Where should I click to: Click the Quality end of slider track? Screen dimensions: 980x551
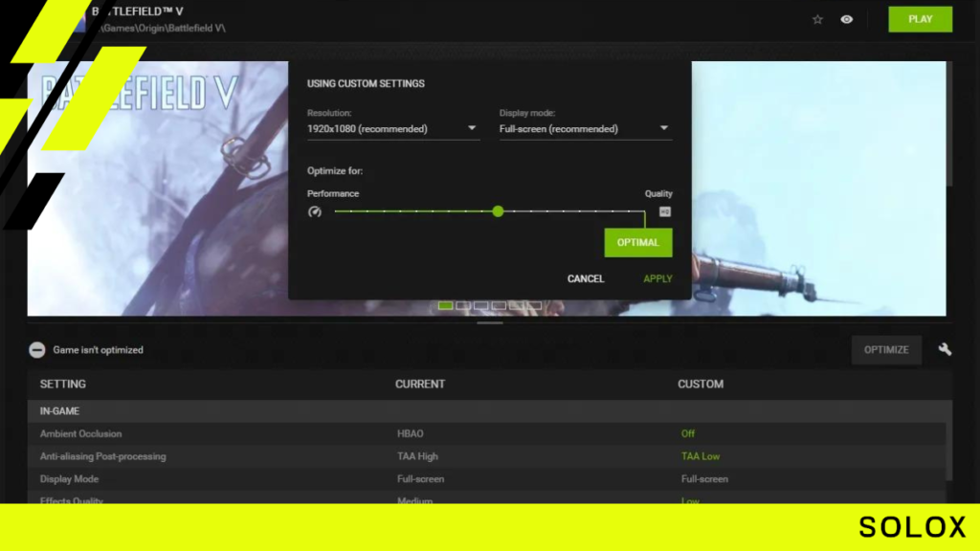coord(644,211)
